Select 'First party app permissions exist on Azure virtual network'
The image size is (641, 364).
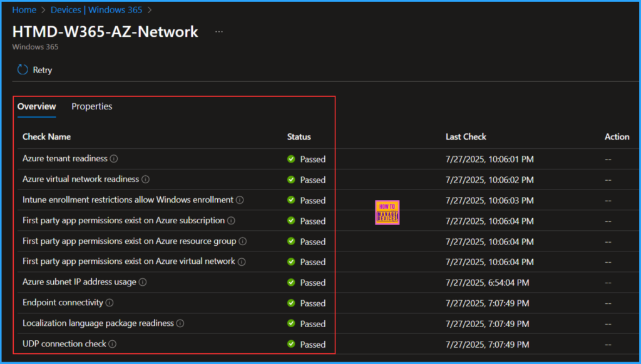129,261
